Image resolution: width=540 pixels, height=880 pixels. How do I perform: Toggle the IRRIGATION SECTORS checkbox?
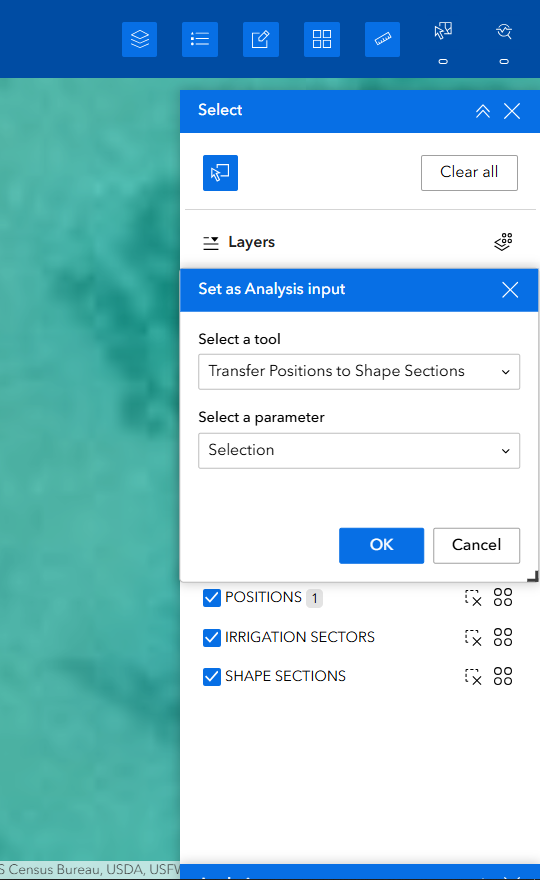pyautogui.click(x=212, y=638)
